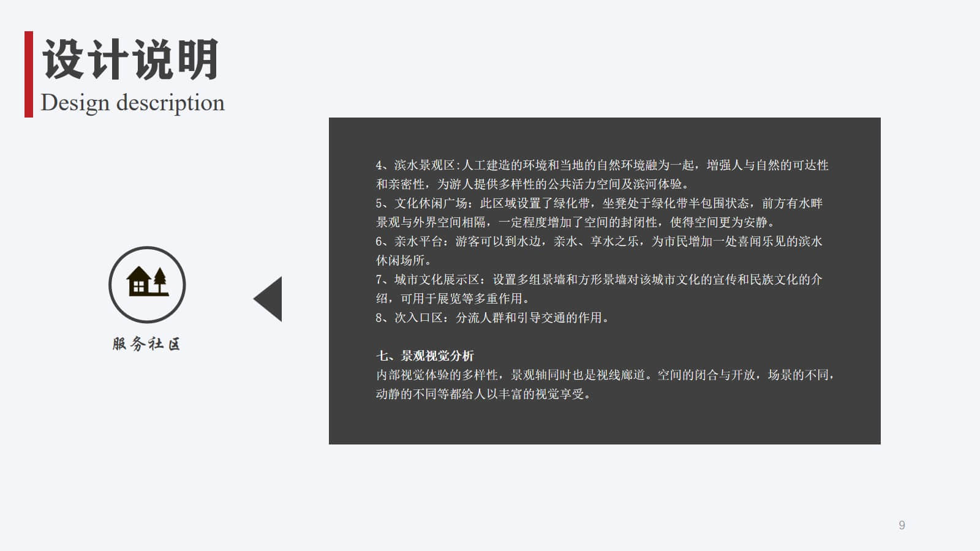Click the line starting 景观与外界空间相隔

[576, 222]
